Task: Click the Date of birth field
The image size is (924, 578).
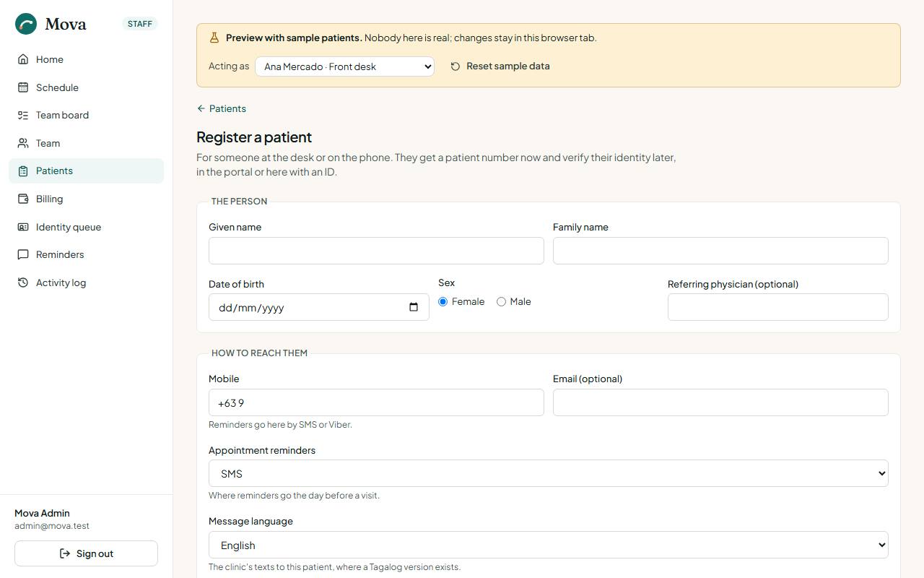Action: 319,307
